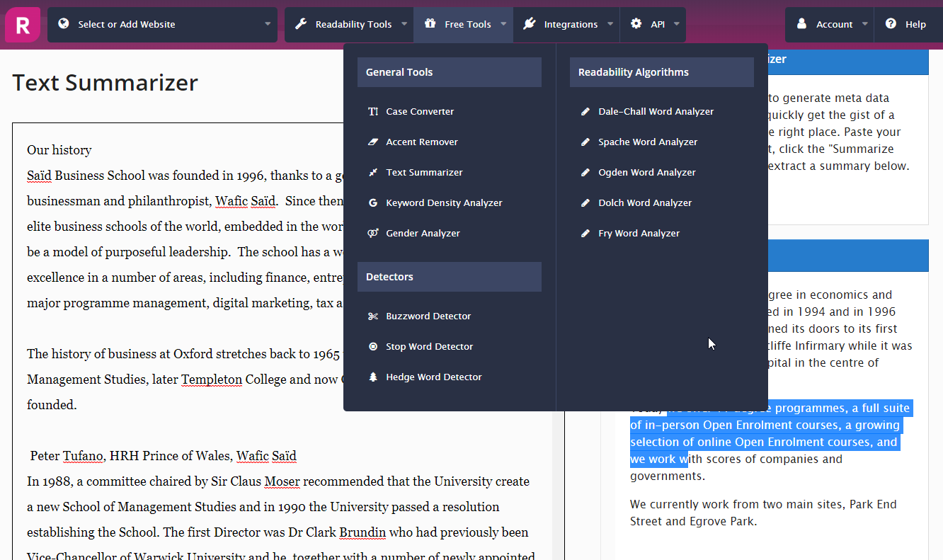Viewport: 943px width, 560px height.
Task: Open the Dale-Chall Word Analyzer menu item
Action: (x=662, y=111)
